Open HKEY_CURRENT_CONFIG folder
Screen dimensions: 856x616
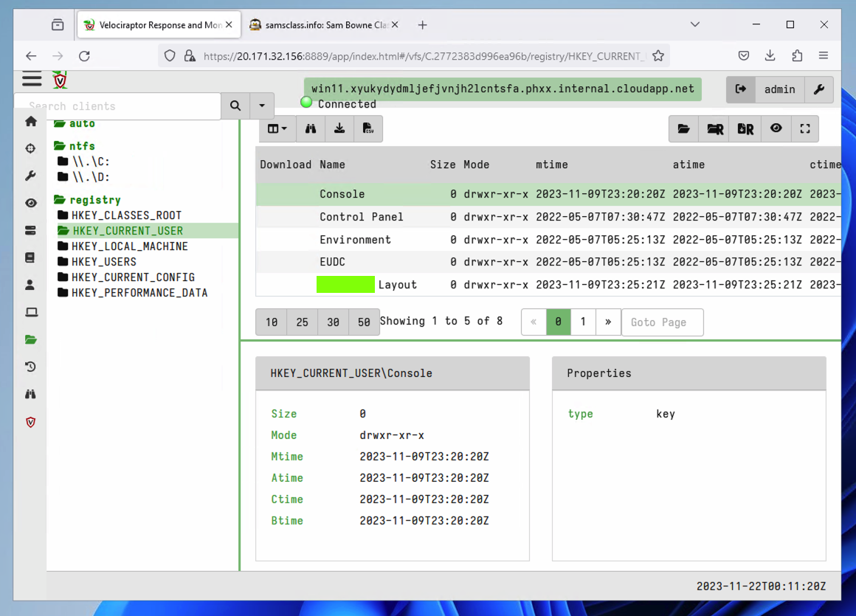pos(126,277)
